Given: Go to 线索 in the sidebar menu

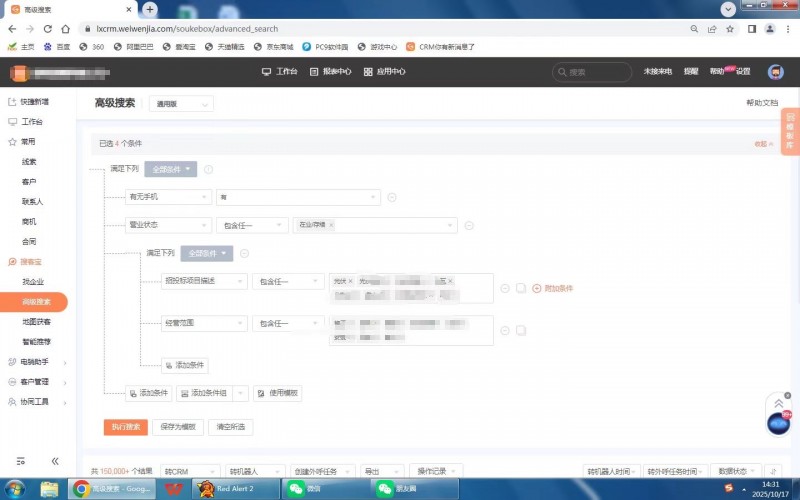Looking at the screenshot, I should click(x=29, y=162).
